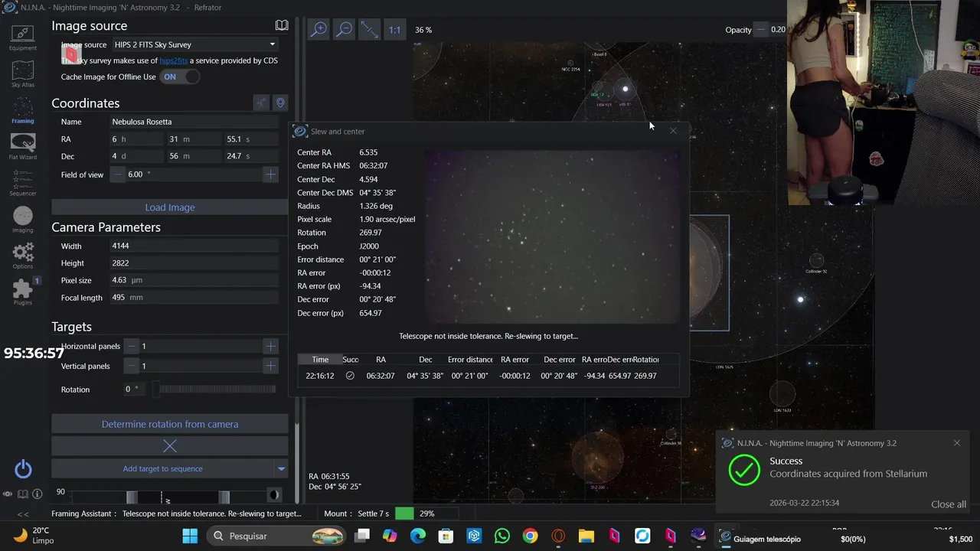This screenshot has width=980, height=551.
Task: Toggle Cache Image for Offline Use switch
Action: tap(180, 77)
